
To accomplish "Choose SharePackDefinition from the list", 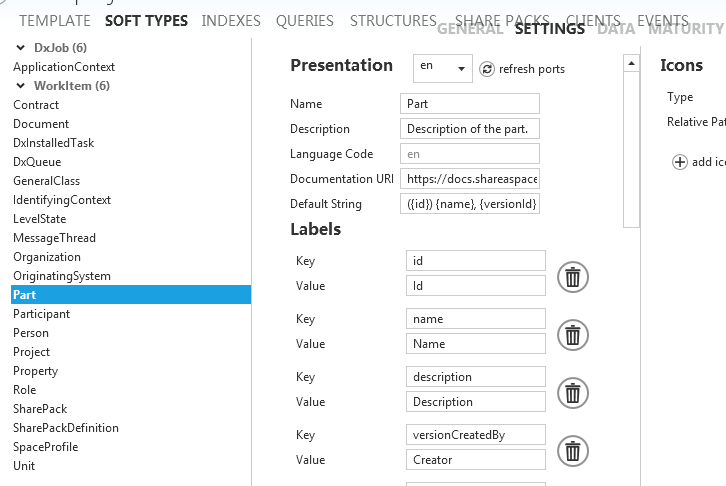I will 66,428.
